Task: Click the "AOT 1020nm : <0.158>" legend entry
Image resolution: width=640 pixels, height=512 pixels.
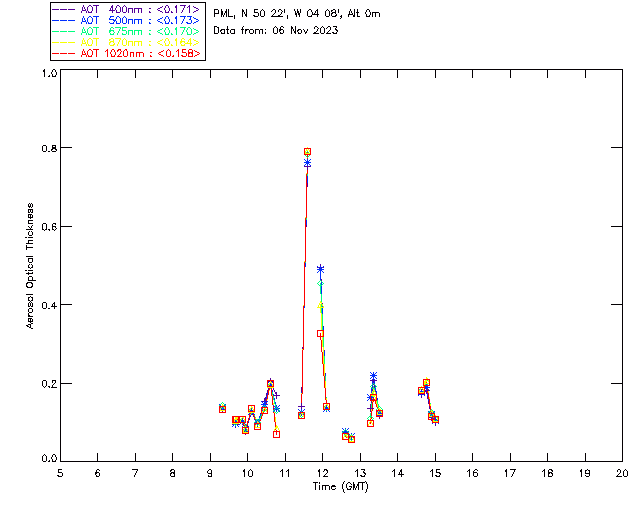Action: [x=127, y=53]
